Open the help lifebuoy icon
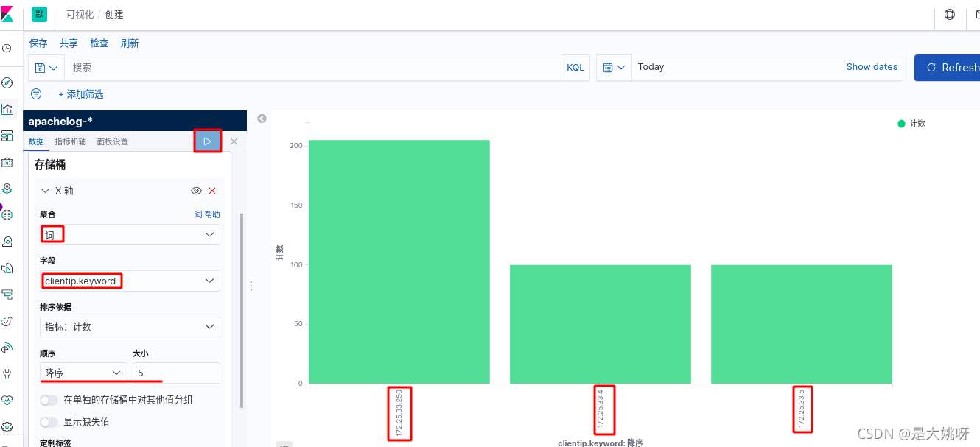The image size is (980, 447). coord(950,15)
